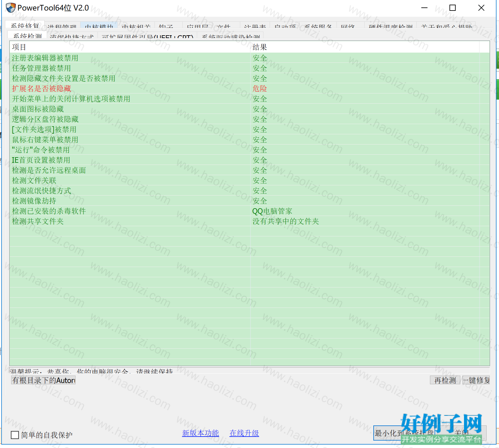Screen dimensions: 499x448
Task: Select the 检测是否允许远程桌面 row
Action: pos(249,170)
